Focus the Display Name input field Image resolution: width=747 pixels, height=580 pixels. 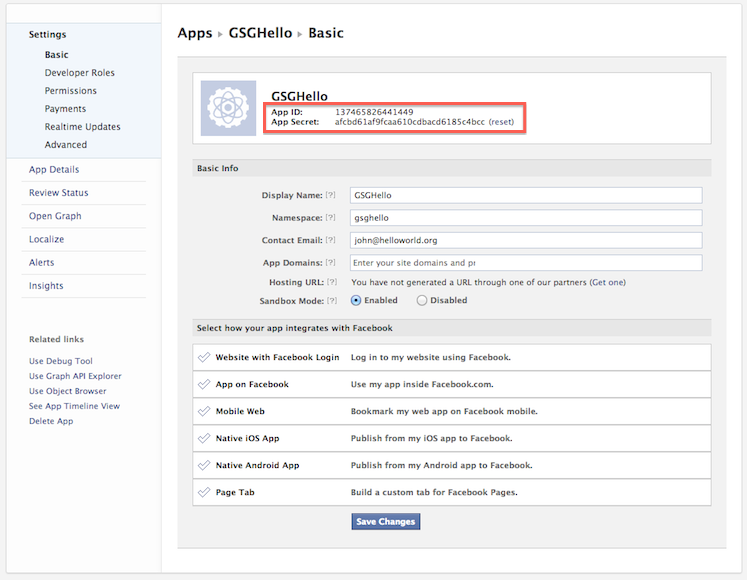[x=526, y=195]
